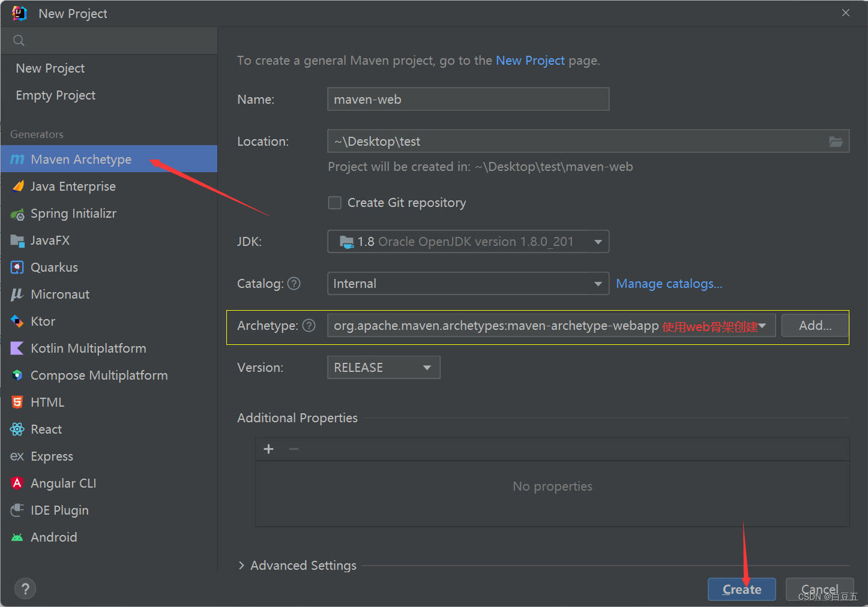Screen dimensions: 868x607
Task: Click the Name field with maven-web
Action: [468, 99]
